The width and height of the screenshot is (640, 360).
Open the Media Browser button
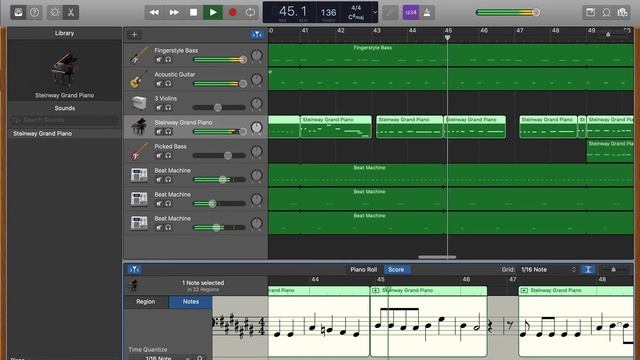tap(622, 12)
